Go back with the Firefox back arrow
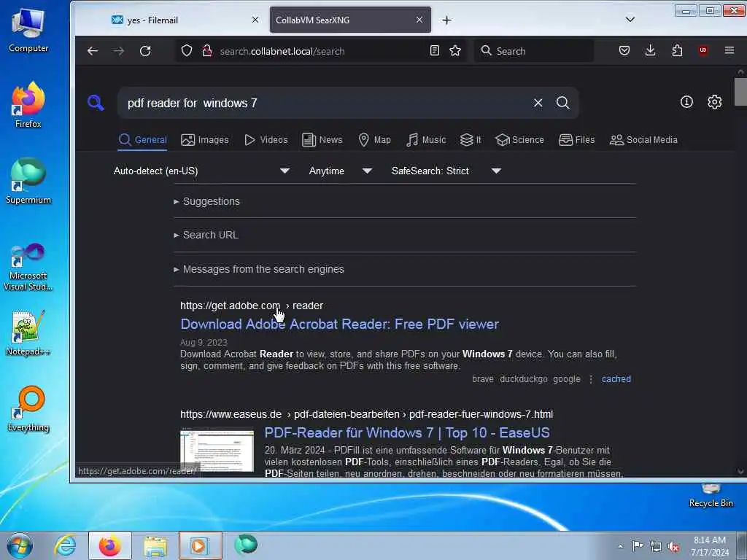This screenshot has width=747, height=560. pyautogui.click(x=93, y=51)
